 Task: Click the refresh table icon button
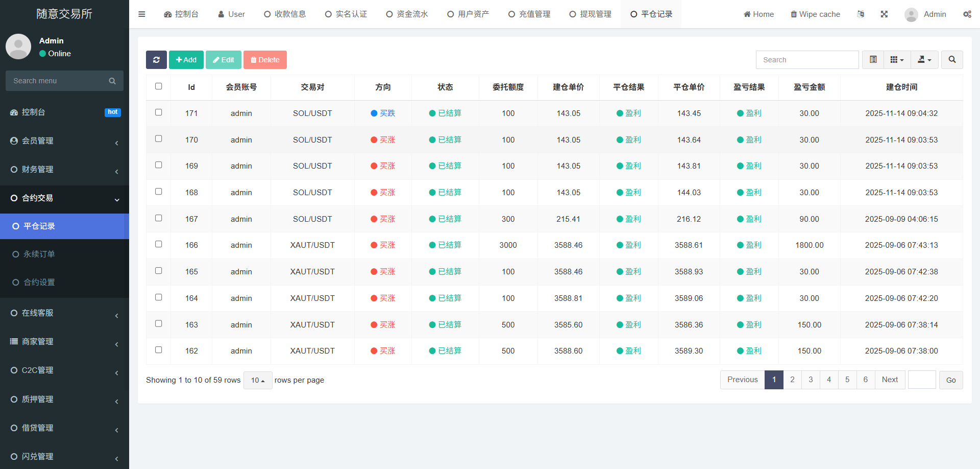156,60
